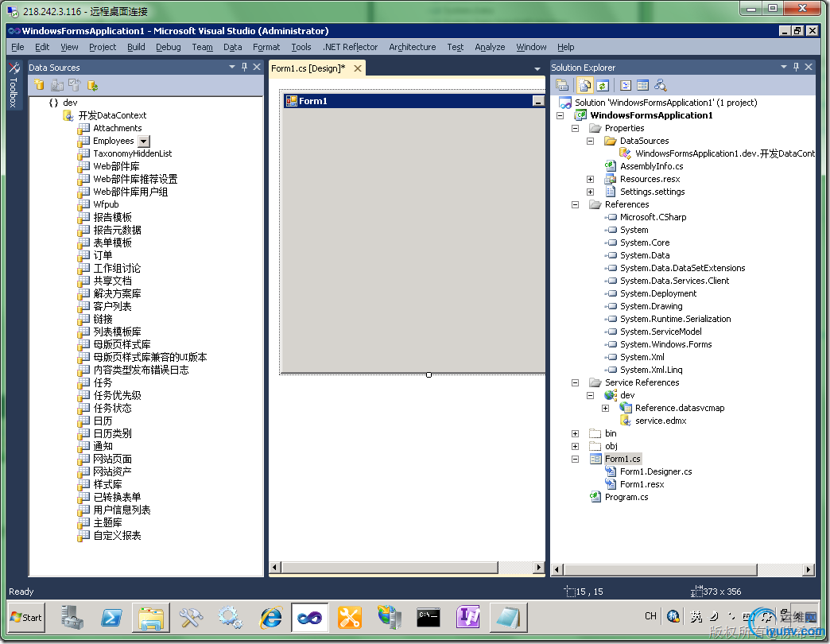Click View Code icon in Solution Explorer
This screenshot has width=830, height=644.
point(625,85)
